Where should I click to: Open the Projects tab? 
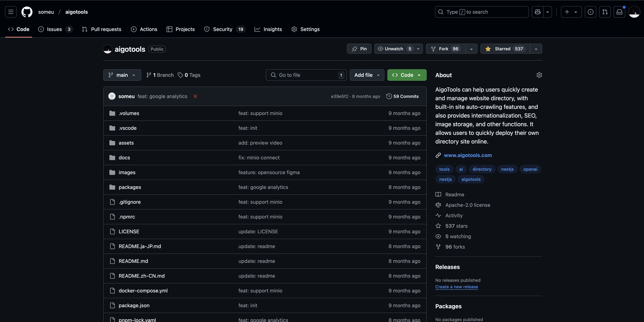point(180,29)
